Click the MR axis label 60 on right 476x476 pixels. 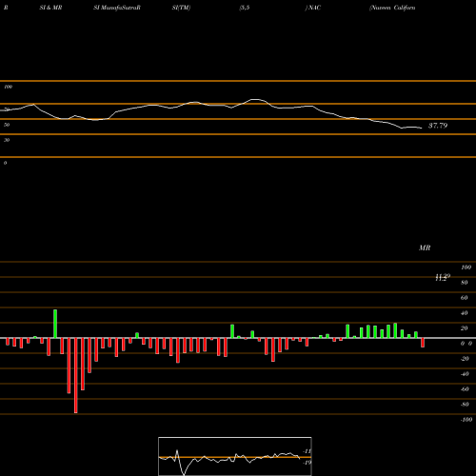(x=465, y=298)
